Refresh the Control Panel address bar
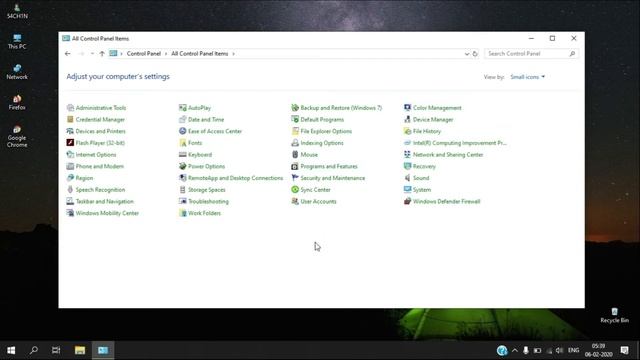The height and width of the screenshot is (360, 640). click(475, 54)
